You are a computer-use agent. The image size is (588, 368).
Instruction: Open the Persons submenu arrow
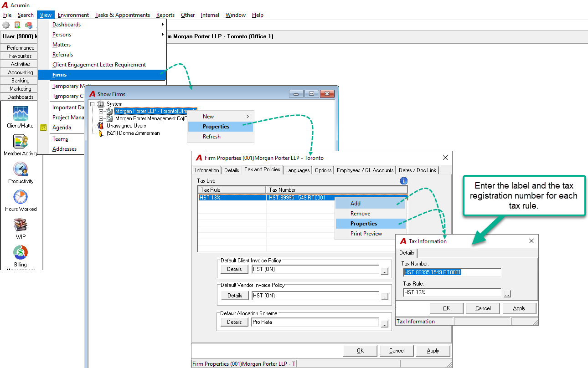pyautogui.click(x=162, y=35)
